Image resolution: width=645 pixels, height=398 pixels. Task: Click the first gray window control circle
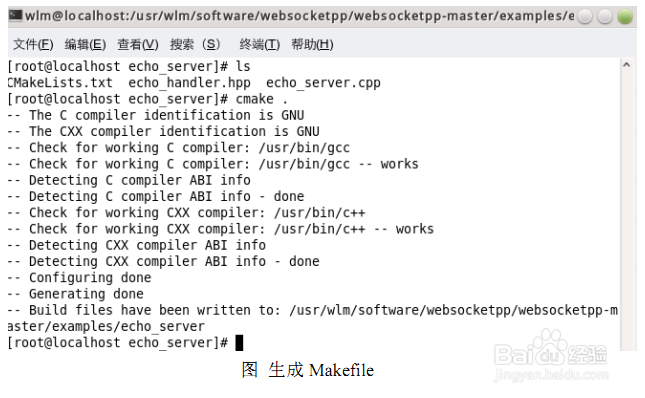click(x=585, y=16)
